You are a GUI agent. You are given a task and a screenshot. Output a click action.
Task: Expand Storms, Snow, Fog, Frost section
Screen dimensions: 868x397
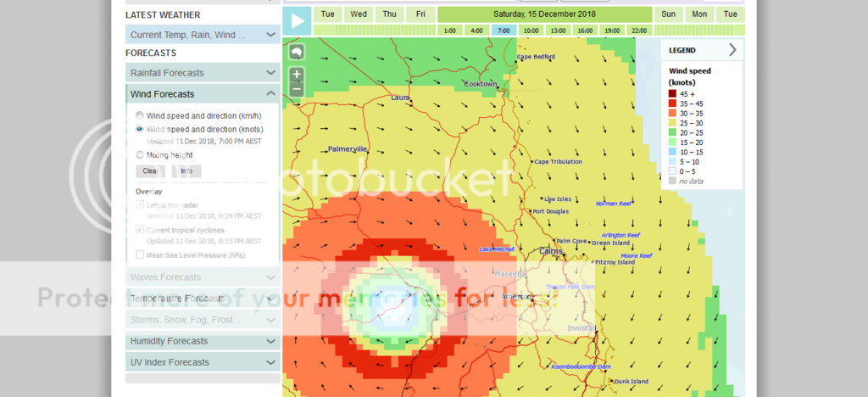tap(203, 320)
